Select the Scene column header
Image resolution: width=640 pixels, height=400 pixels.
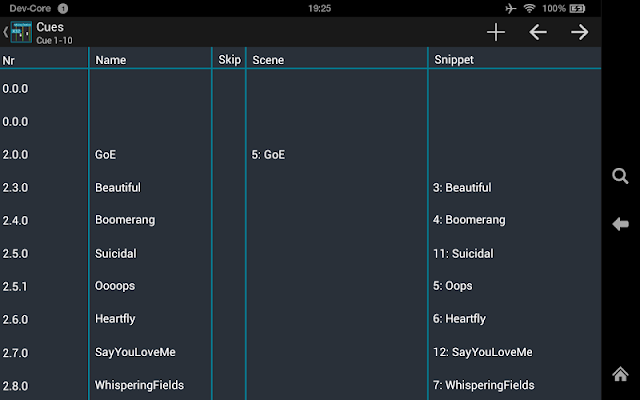tap(268, 60)
